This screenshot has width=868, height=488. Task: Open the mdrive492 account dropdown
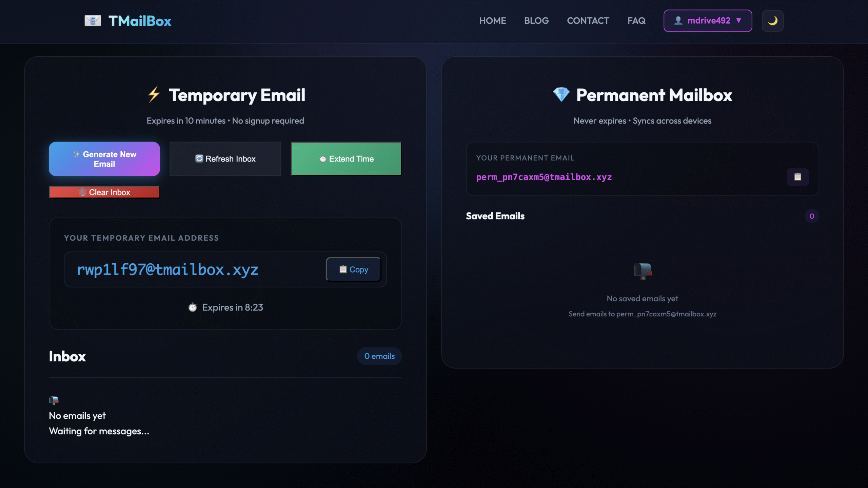[x=708, y=21]
